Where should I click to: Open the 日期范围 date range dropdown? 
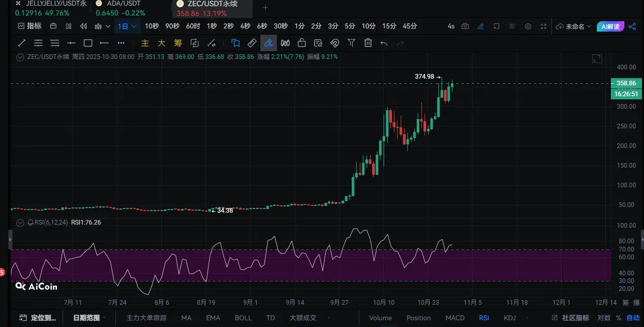click(89, 318)
